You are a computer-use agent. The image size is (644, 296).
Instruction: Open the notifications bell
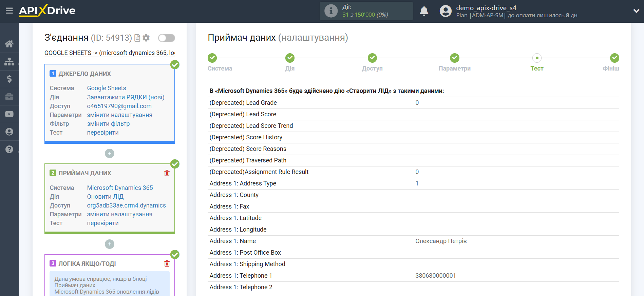point(424,11)
